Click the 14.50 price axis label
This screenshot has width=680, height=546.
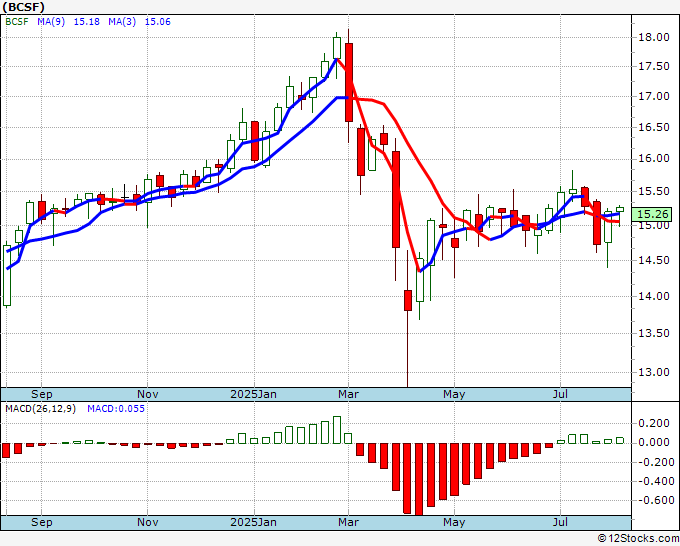tap(654, 260)
